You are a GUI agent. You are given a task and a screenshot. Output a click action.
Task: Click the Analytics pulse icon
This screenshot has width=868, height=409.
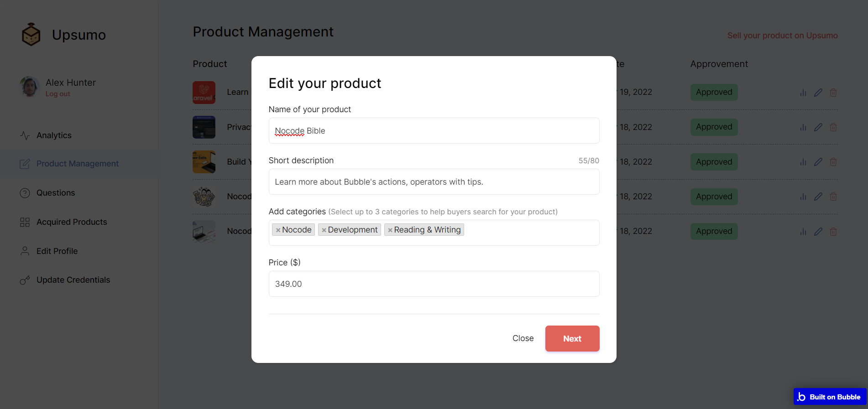(x=25, y=135)
